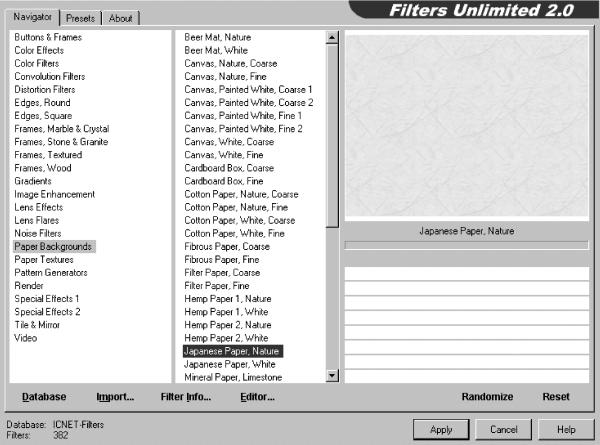Open the Database menu
This screenshot has width=600, height=445.
(x=44, y=396)
